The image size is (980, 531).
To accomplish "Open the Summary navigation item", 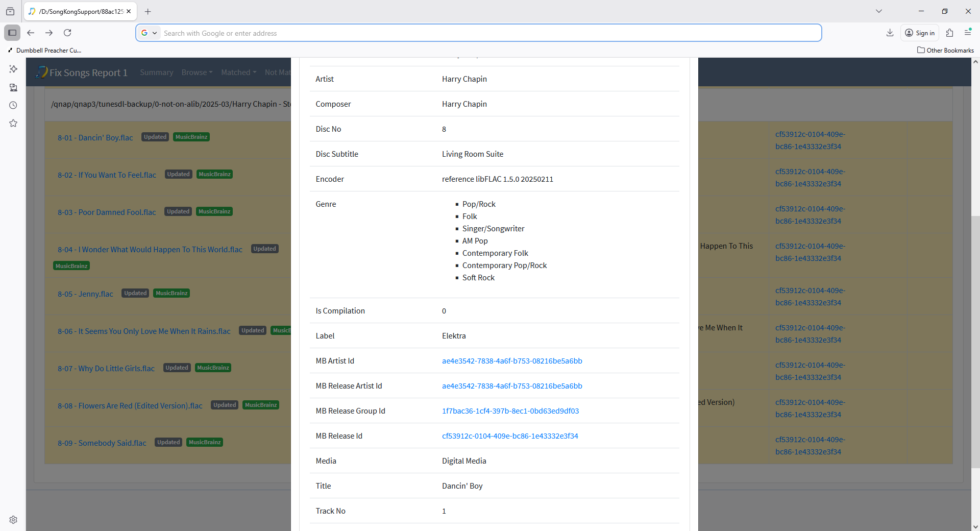I will pos(156,73).
